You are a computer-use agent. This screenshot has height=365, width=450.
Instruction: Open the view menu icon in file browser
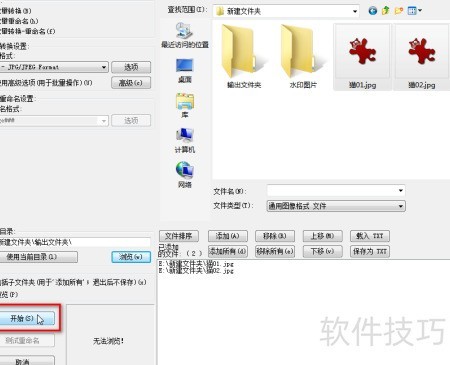(x=414, y=11)
